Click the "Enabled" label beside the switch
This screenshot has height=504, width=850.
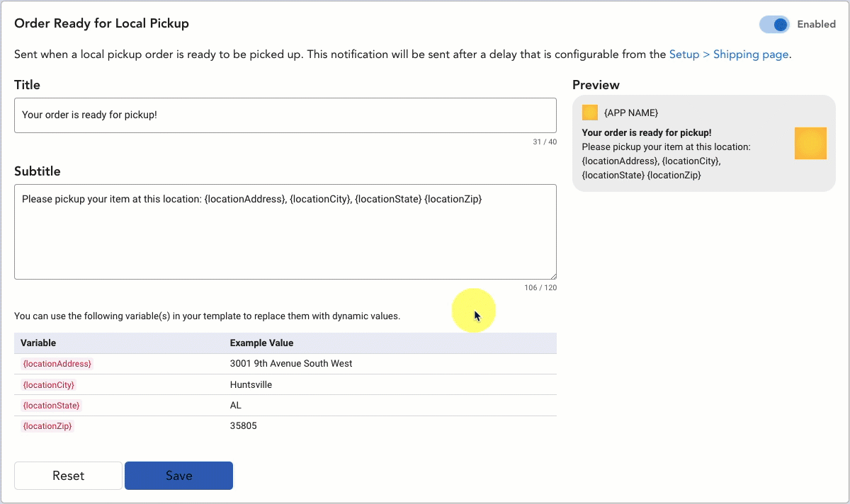816,24
